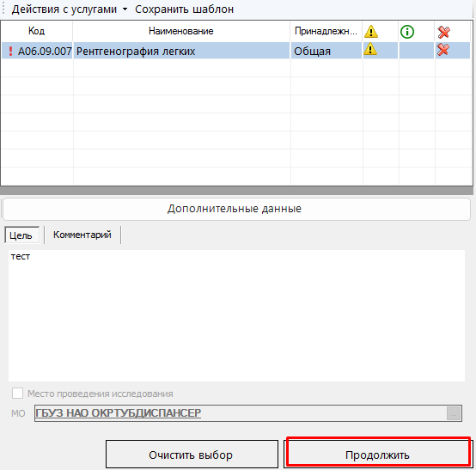The width and height of the screenshot is (476, 470).
Task: Select the Цель tab
Action: point(21,235)
